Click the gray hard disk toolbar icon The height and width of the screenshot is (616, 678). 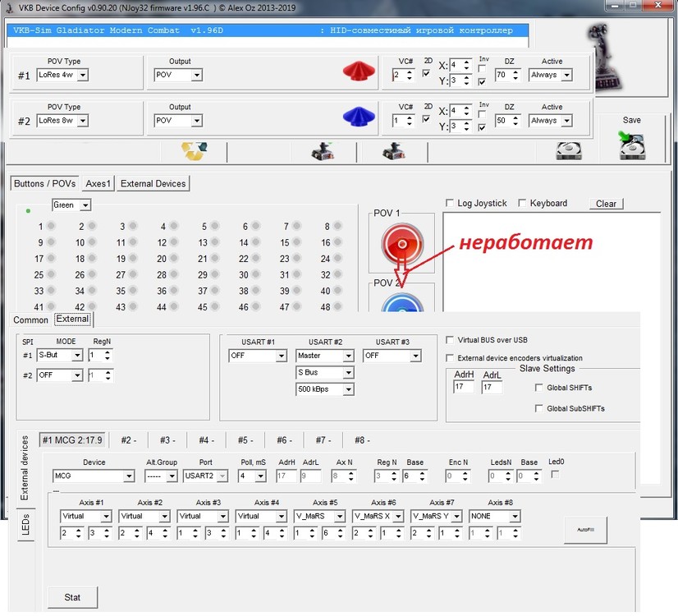pos(569,151)
